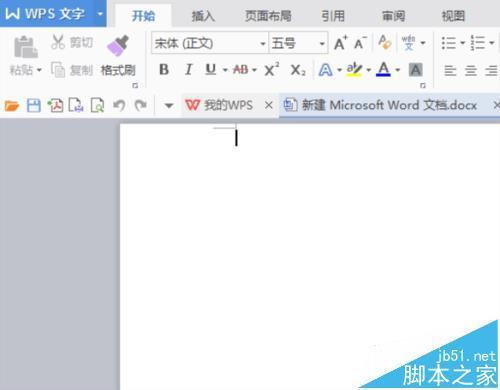Insert a numbered list
Screen dimensions: 500x390
[x=478, y=43]
